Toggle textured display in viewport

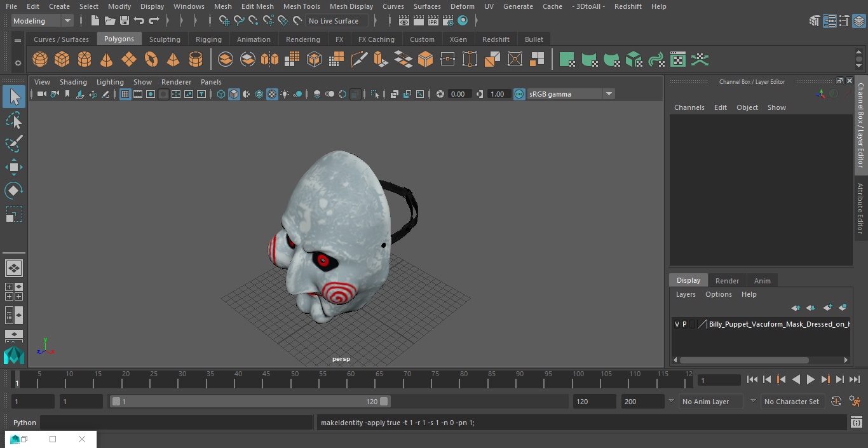[x=272, y=94]
